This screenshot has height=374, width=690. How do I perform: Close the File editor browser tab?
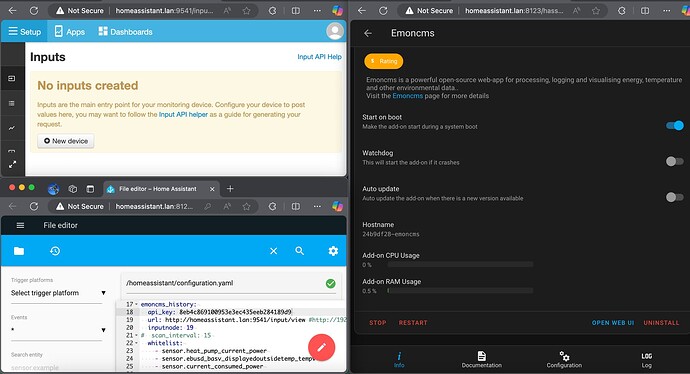[x=212, y=189]
